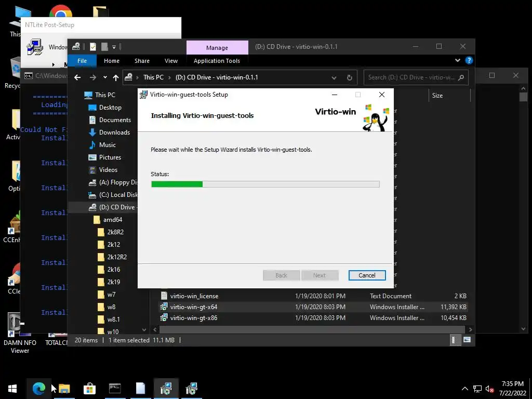Open Documents in the navigation pane

point(115,120)
